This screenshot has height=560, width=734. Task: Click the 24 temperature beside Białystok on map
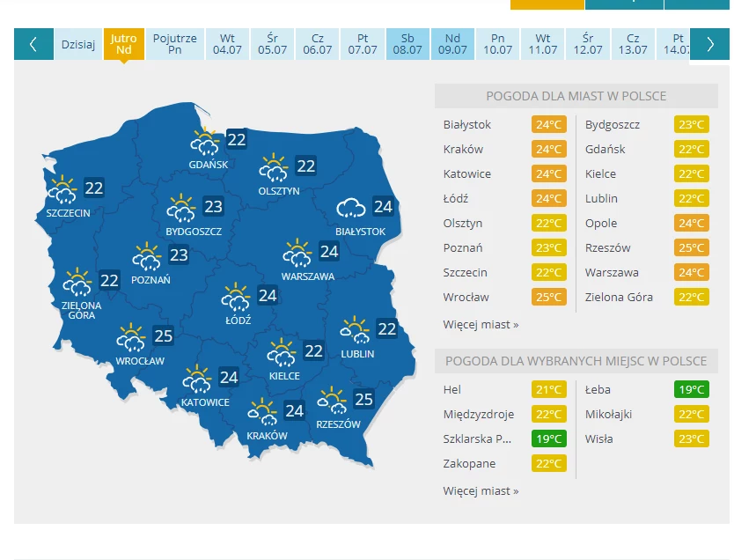click(383, 207)
